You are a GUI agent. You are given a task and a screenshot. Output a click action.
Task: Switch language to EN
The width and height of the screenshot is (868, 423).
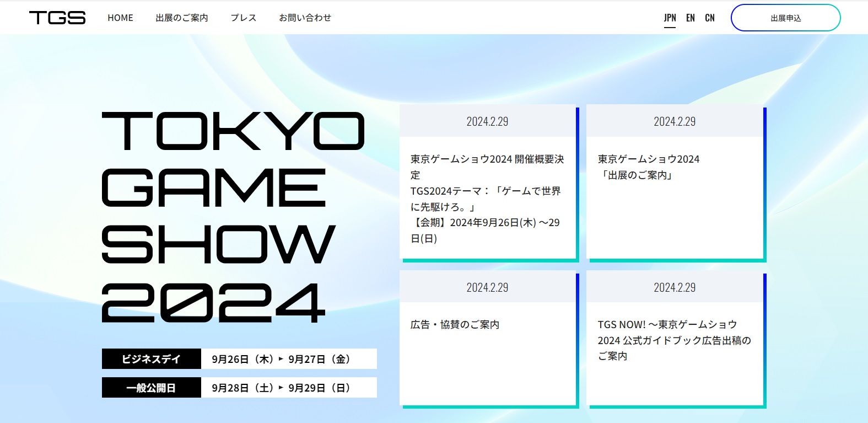(x=691, y=18)
